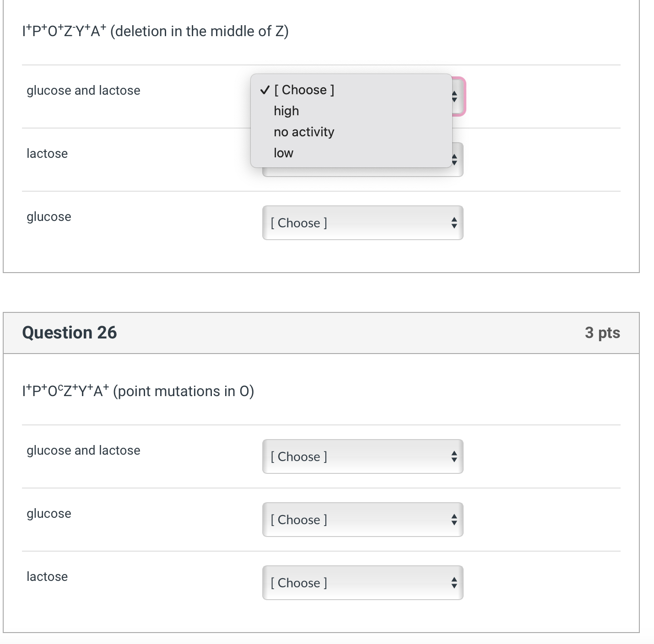Click the "3 pts" points label
654x644 pixels.
coord(602,333)
